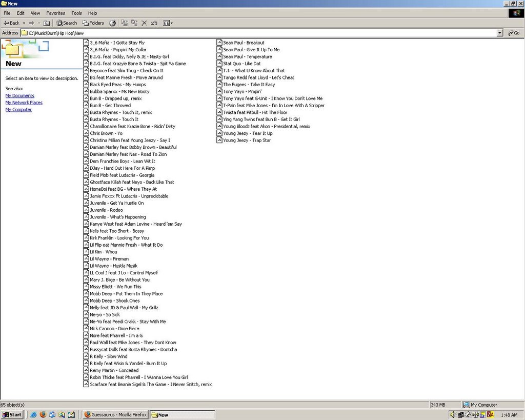Select file icon for Sean Paul - Temperature

(x=219, y=56)
